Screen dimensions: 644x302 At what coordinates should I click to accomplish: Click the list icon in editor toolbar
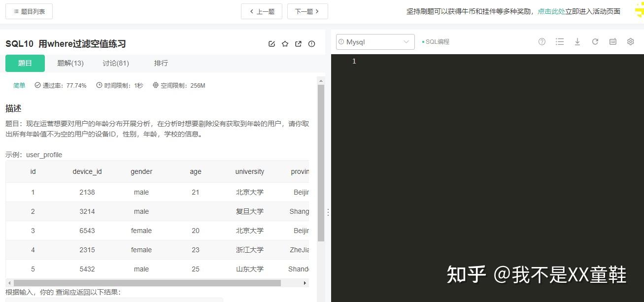tap(560, 42)
